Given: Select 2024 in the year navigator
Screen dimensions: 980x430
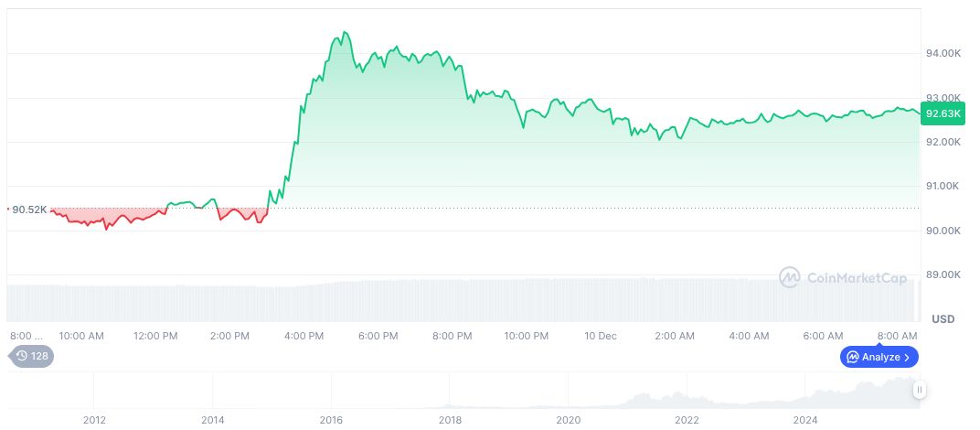Looking at the screenshot, I should [805, 420].
